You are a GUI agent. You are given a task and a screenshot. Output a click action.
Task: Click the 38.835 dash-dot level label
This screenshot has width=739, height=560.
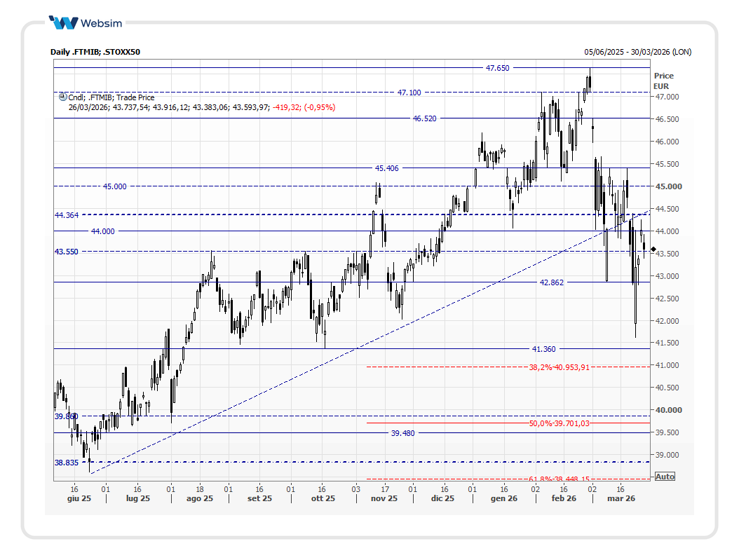[x=67, y=463]
